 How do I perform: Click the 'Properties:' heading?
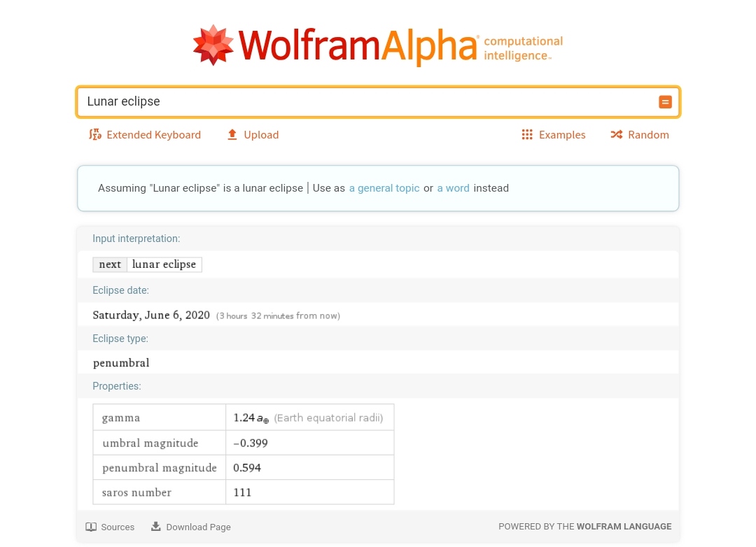tap(117, 386)
